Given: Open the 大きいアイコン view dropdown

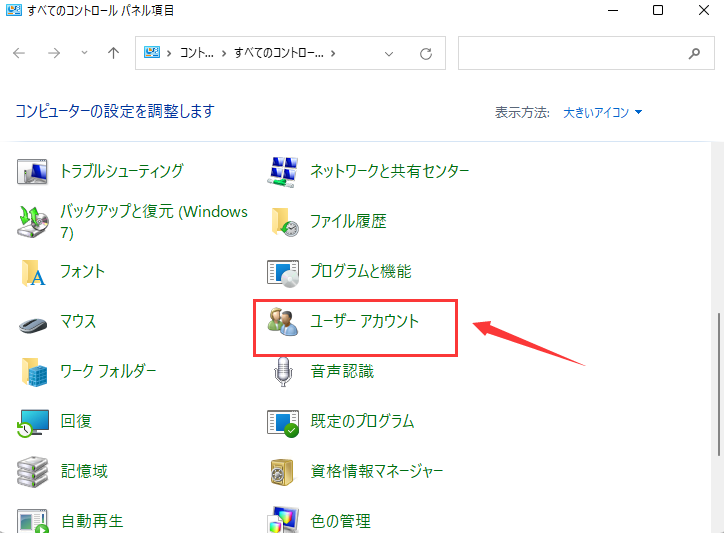Looking at the screenshot, I should tap(602, 112).
